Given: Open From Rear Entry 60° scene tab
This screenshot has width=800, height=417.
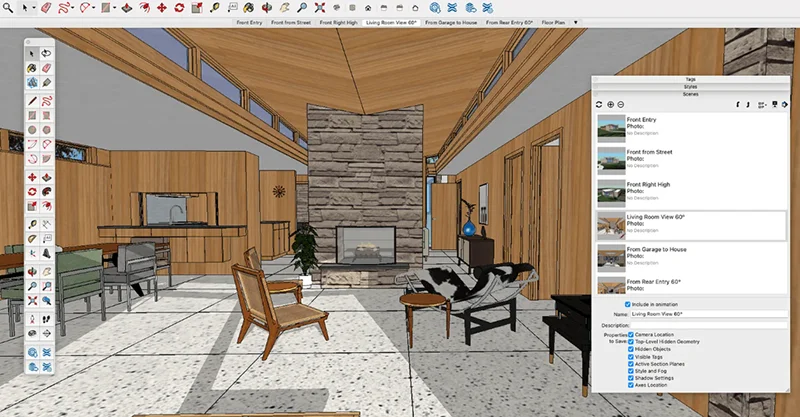Looking at the screenshot, I should point(509,22).
